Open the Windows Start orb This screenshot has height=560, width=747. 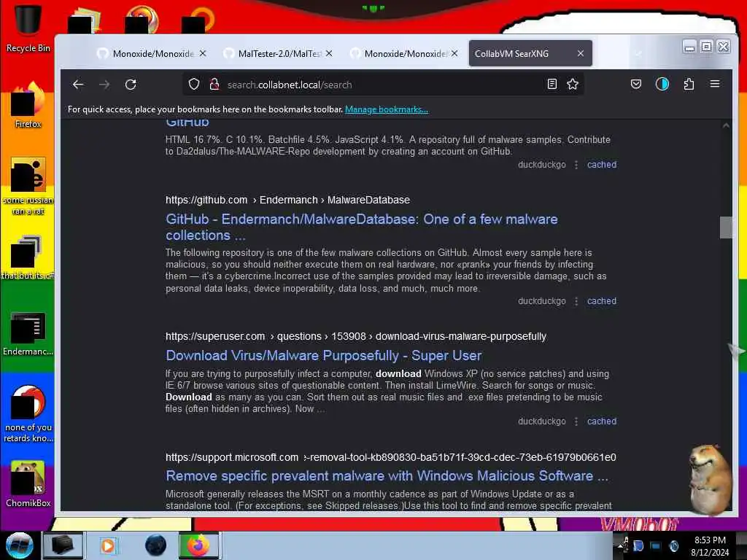pyautogui.click(x=19, y=545)
